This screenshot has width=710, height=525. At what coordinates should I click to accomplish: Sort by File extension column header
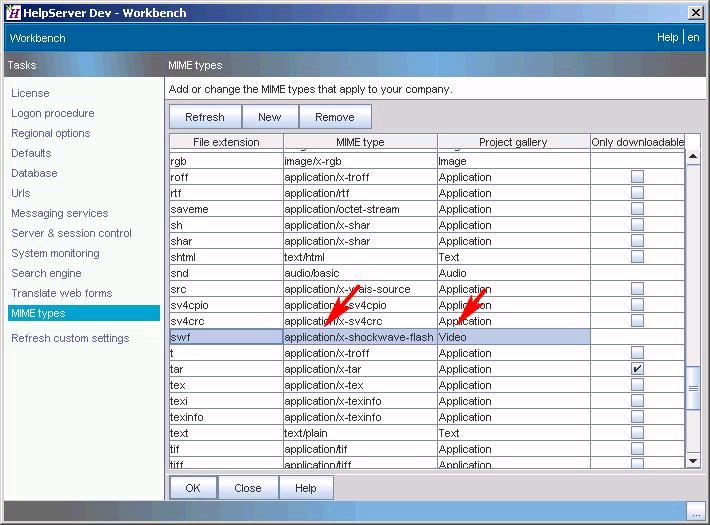[x=226, y=142]
